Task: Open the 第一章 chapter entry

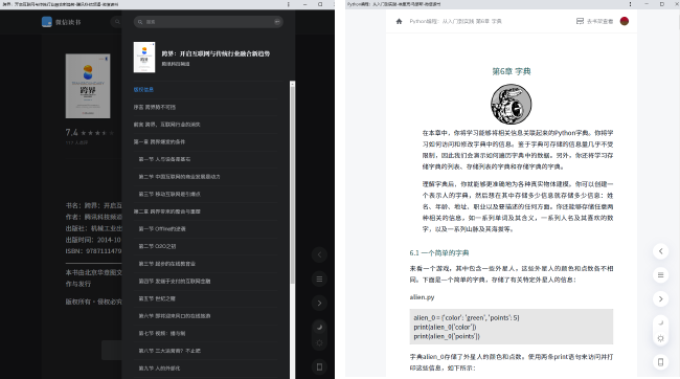Action: point(160,142)
